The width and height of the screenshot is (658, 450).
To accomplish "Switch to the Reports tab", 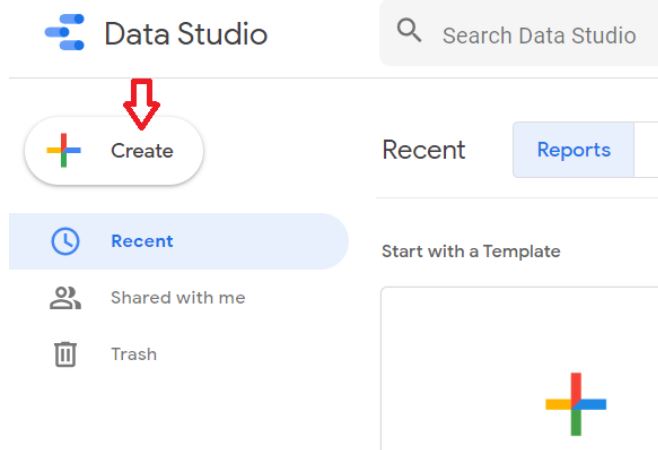I will click(x=574, y=150).
